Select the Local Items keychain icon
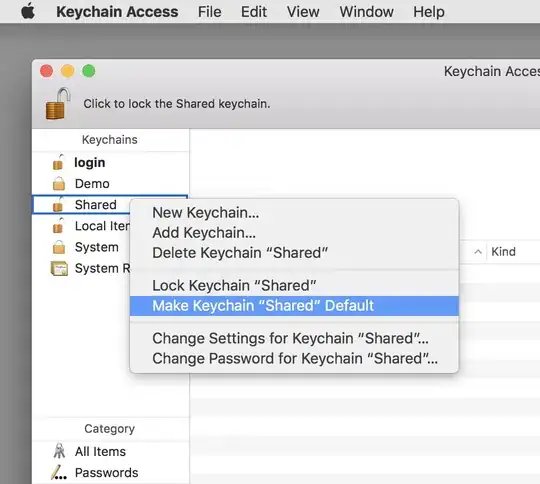540x484 pixels. click(58, 226)
